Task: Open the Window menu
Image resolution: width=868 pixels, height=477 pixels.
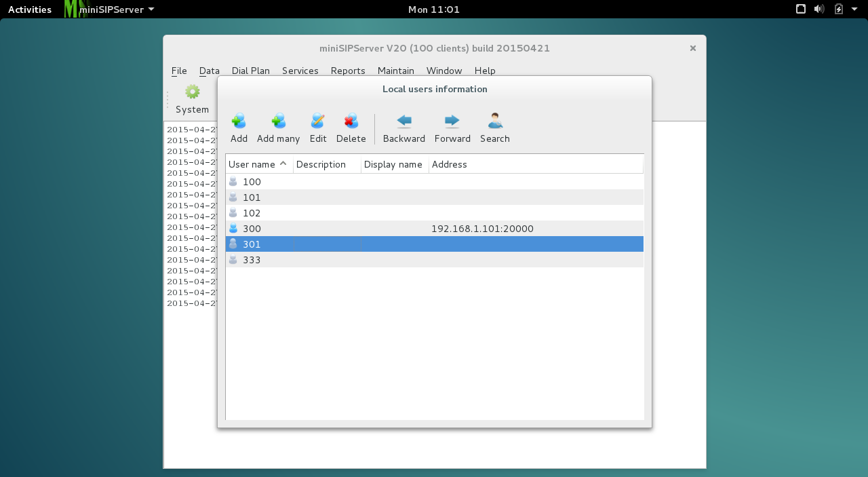Action: point(444,71)
